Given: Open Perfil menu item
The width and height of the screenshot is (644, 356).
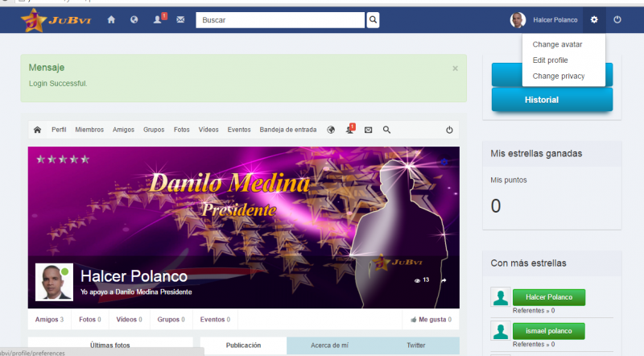Looking at the screenshot, I should click(59, 130).
